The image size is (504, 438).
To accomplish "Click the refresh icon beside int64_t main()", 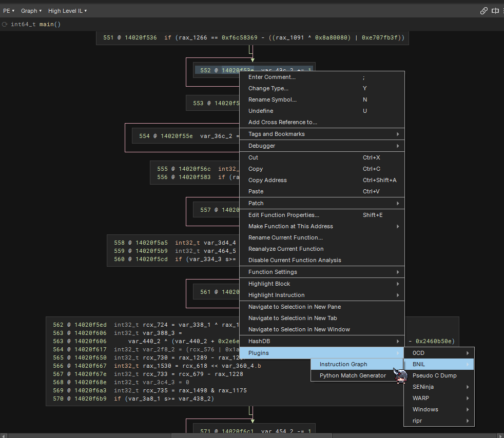I will coord(5,24).
